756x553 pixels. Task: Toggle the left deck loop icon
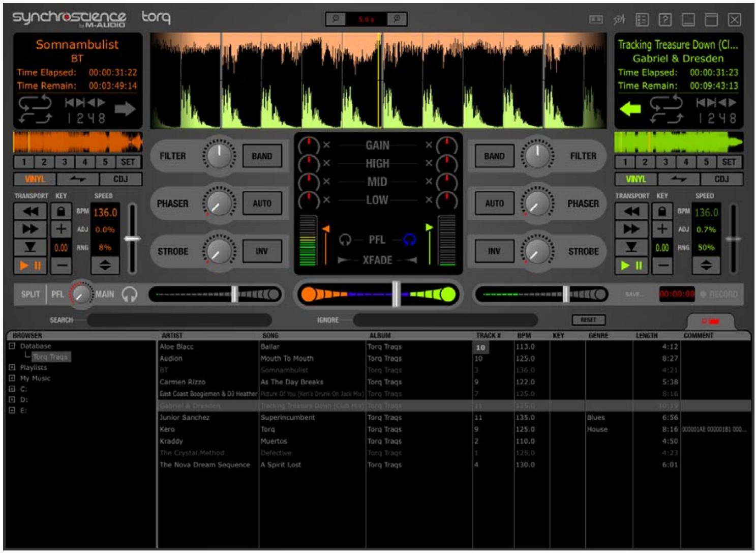click(35, 103)
